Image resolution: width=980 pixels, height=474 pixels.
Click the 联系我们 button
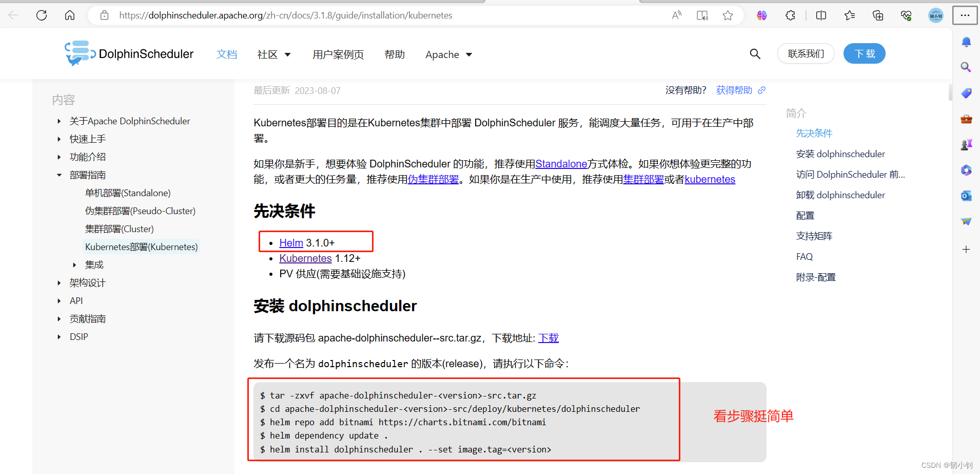[x=806, y=54]
